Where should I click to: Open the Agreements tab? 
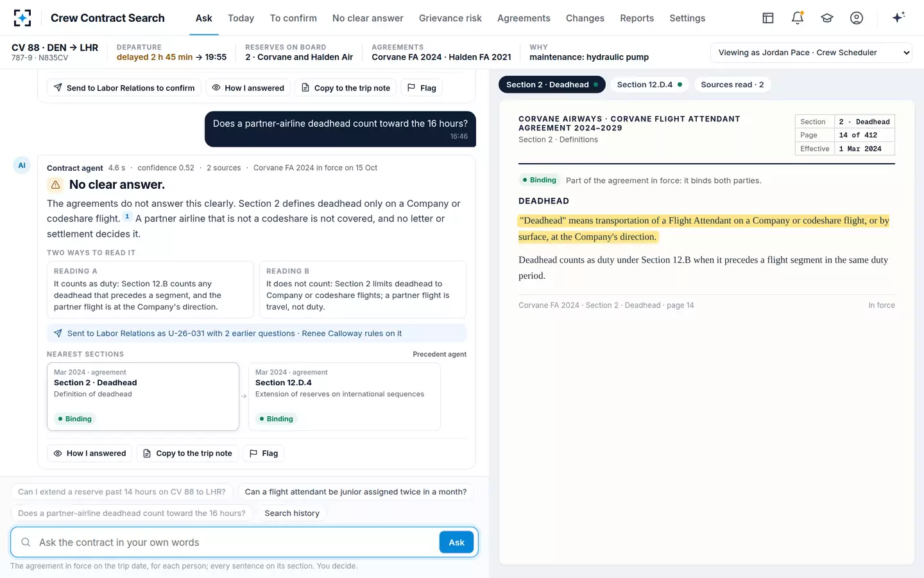point(524,18)
